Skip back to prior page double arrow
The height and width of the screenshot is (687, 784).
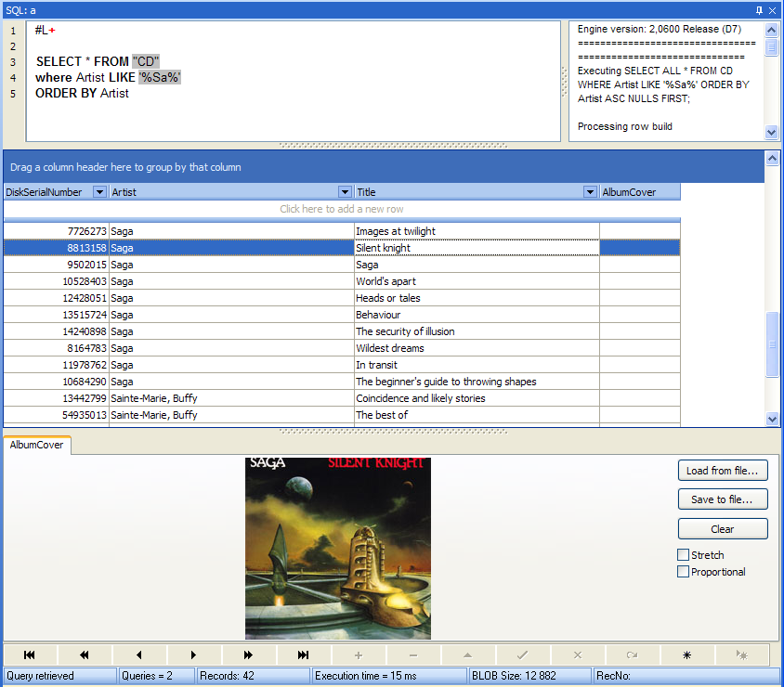point(85,655)
